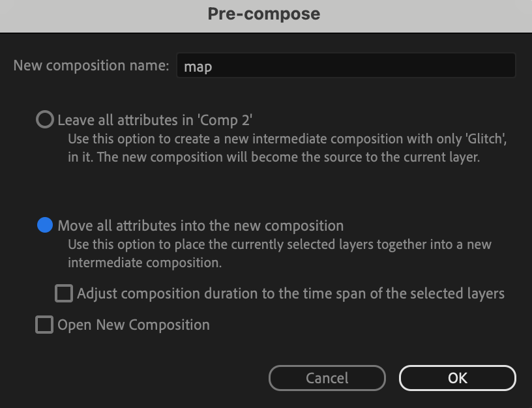This screenshot has width=532, height=408.
Task: Click the New composition name text field
Action: [346, 66]
